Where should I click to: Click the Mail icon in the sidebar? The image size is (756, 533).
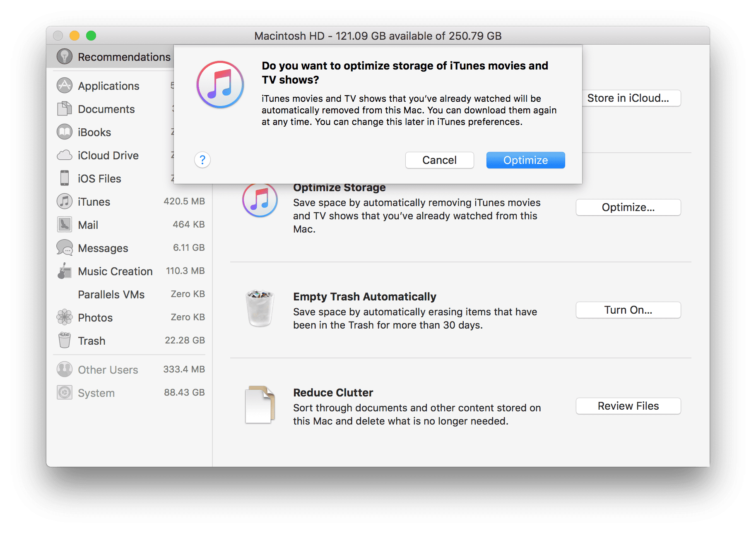point(64,225)
